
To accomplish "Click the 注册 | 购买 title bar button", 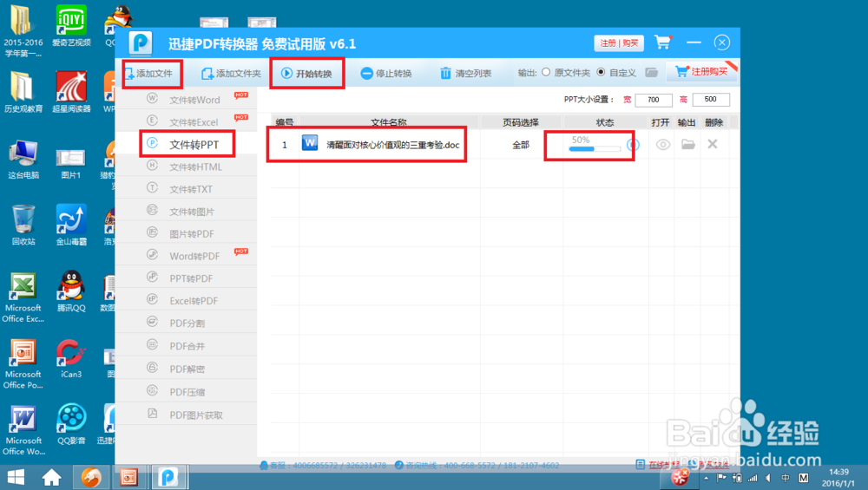I will pyautogui.click(x=619, y=43).
